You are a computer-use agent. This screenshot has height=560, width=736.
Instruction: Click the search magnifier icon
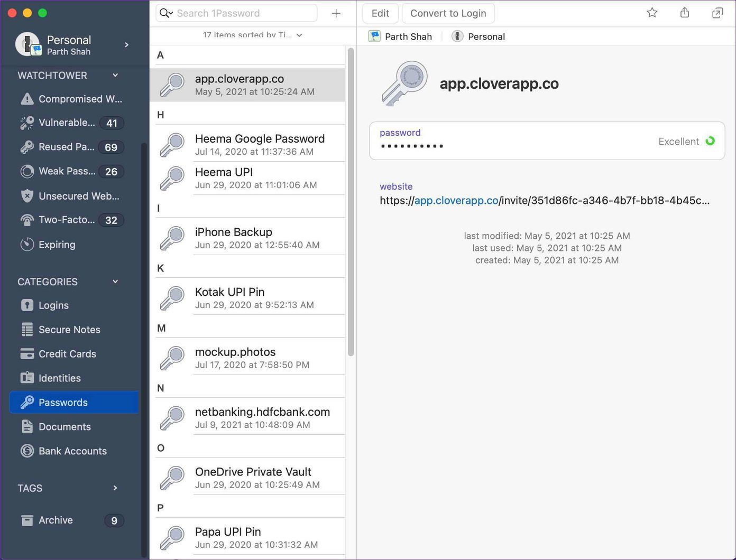pos(165,13)
